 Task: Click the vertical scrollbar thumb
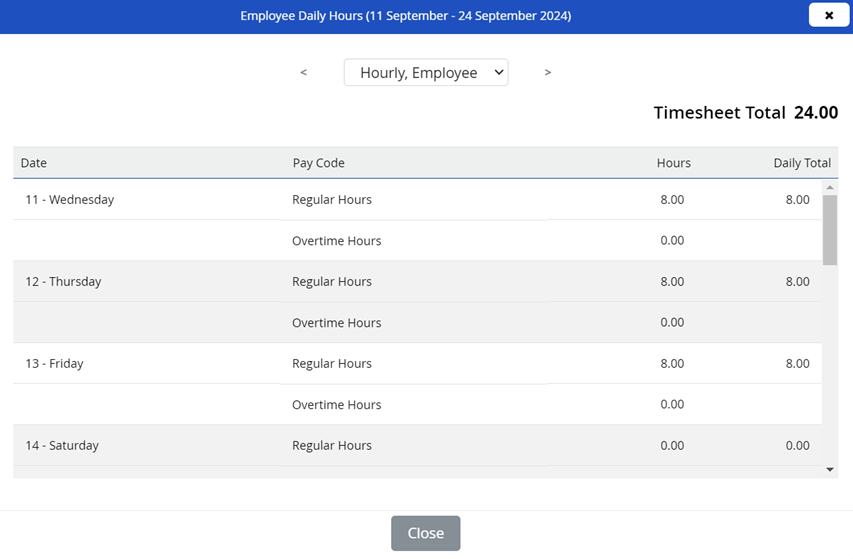[830, 230]
